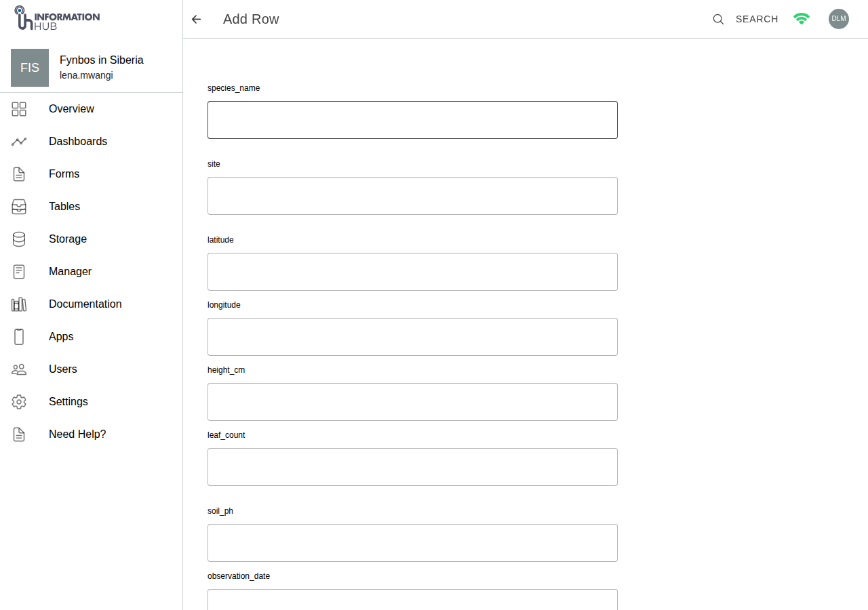868x610 pixels.
Task: Select Need Help? in the sidebar
Action: coord(77,434)
